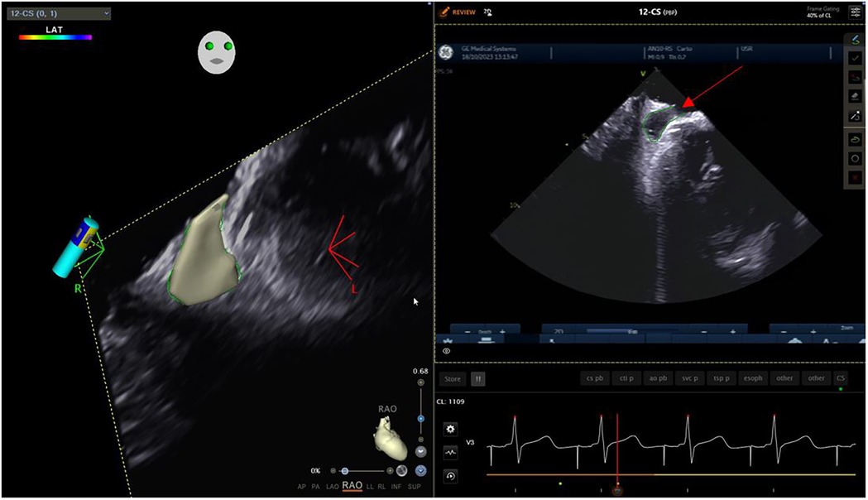
Task: Click the vertical 0.68 slider handle
Action: click(x=420, y=419)
